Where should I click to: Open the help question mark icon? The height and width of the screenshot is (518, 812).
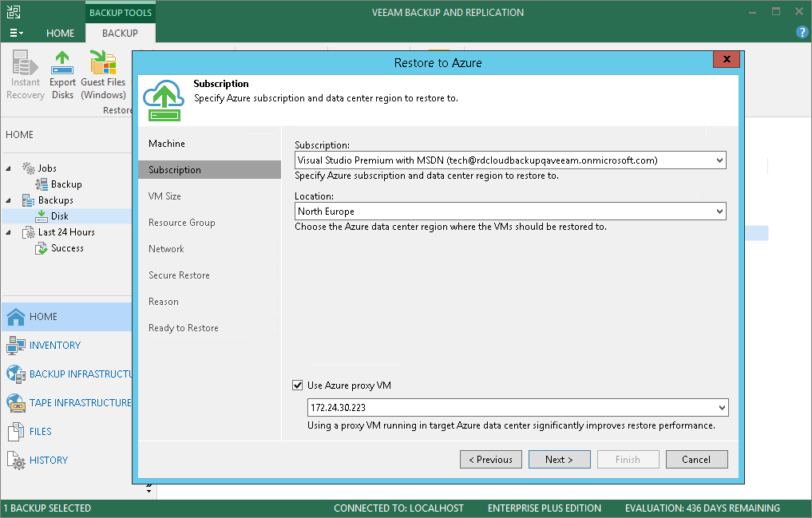click(x=801, y=33)
